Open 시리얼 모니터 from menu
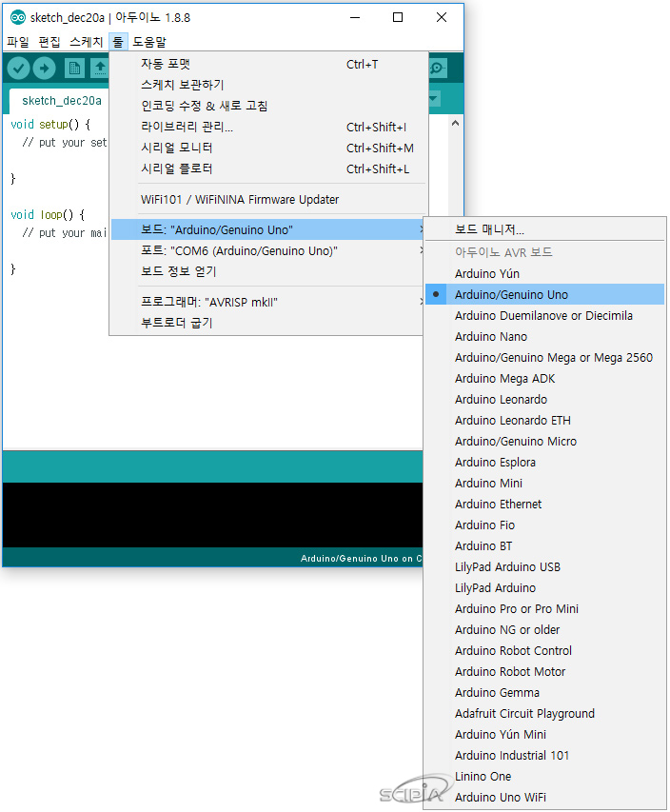670x812 pixels. 268,149
